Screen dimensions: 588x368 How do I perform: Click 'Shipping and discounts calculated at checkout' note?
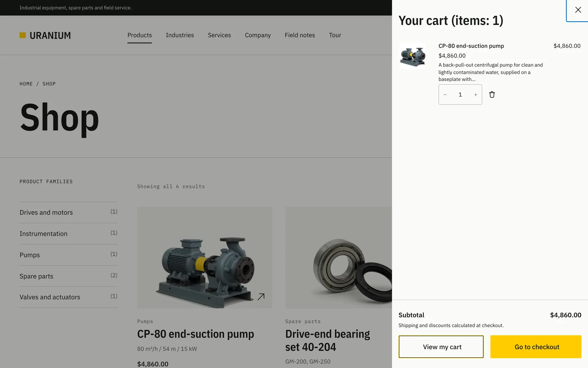[451, 325]
